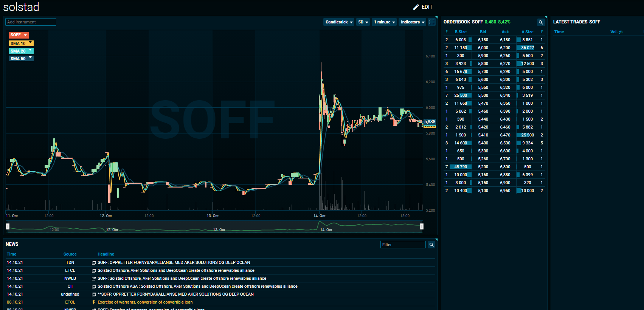
Task: Sort orderbook by Ask column
Action: click(505, 32)
